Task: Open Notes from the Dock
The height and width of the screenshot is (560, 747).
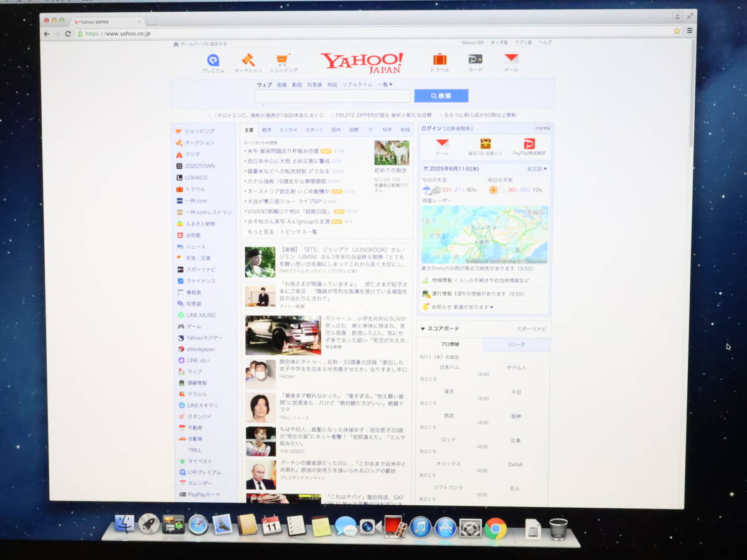Action: coord(321,526)
